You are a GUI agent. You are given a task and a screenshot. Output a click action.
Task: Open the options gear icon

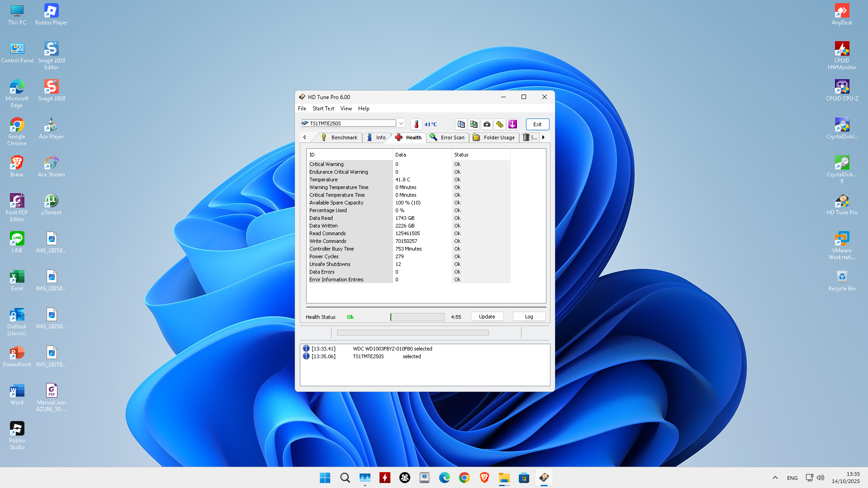[499, 124]
